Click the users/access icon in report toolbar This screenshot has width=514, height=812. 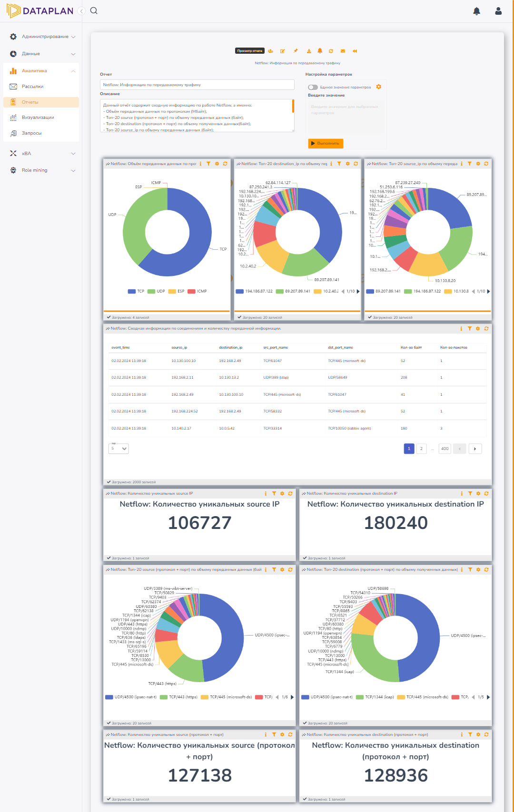pos(270,51)
